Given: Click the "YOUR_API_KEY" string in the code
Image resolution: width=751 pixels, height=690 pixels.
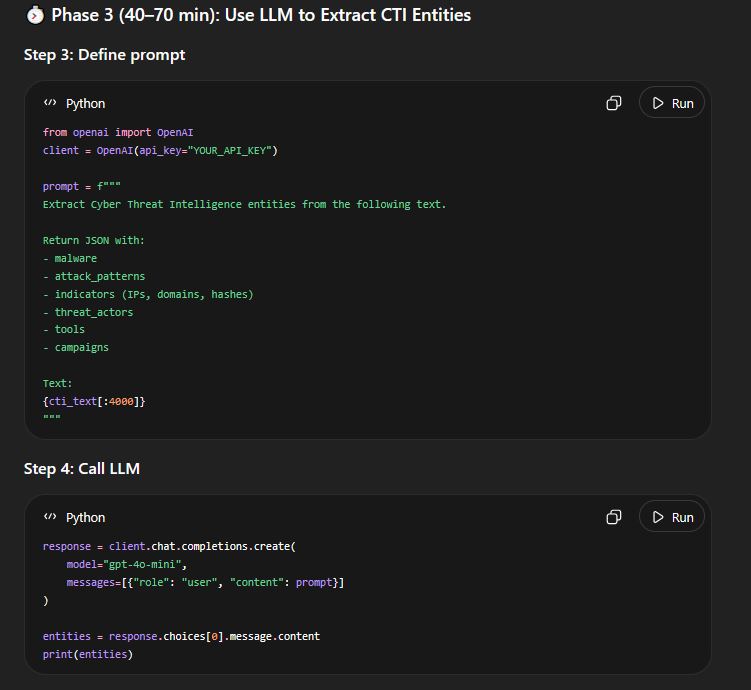Looking at the screenshot, I should coord(229,150).
